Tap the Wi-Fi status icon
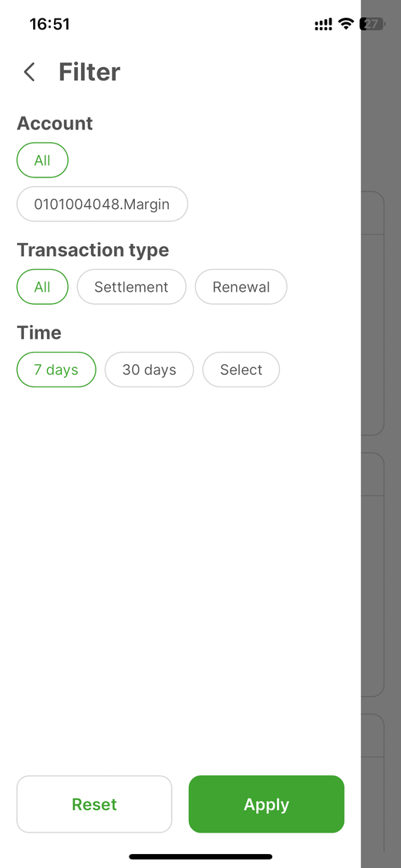 point(346,24)
